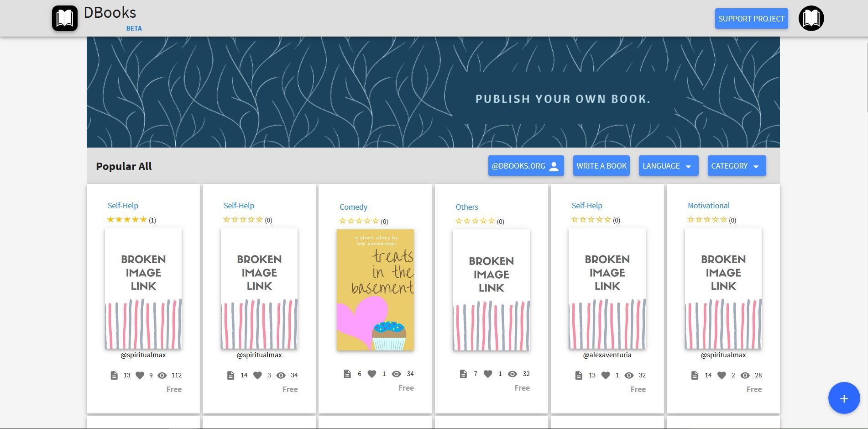Open cover of the Motivational book
The width and height of the screenshot is (868, 429).
pos(723,288)
